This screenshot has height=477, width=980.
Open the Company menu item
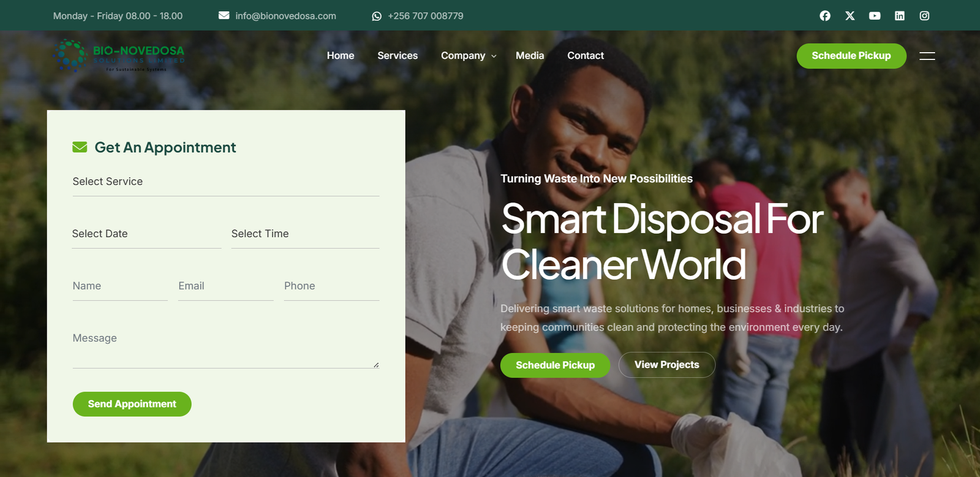coord(463,55)
